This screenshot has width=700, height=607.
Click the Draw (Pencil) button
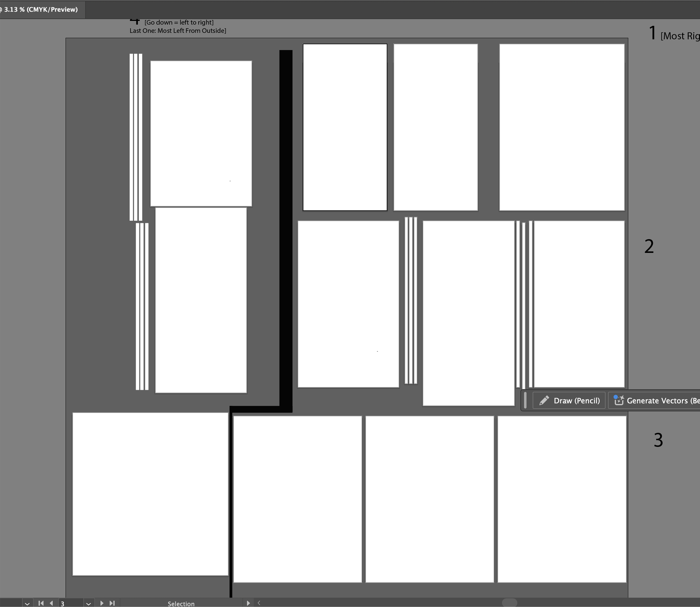pos(569,400)
